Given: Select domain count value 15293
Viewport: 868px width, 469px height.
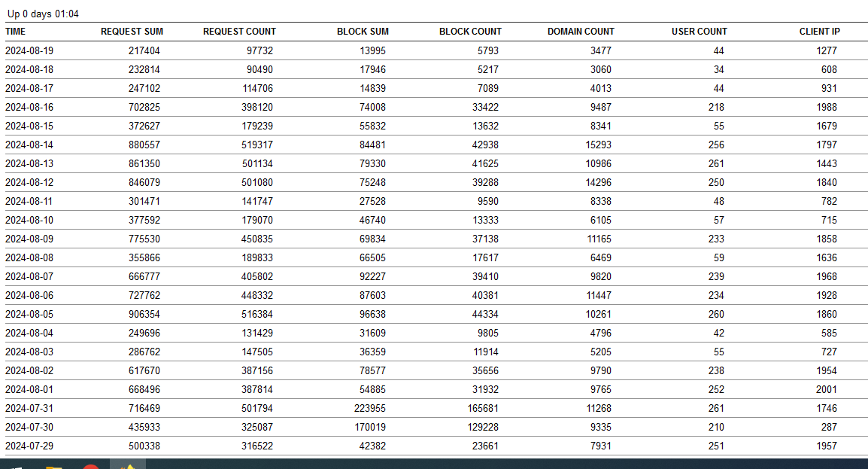Looking at the screenshot, I should [599, 145].
